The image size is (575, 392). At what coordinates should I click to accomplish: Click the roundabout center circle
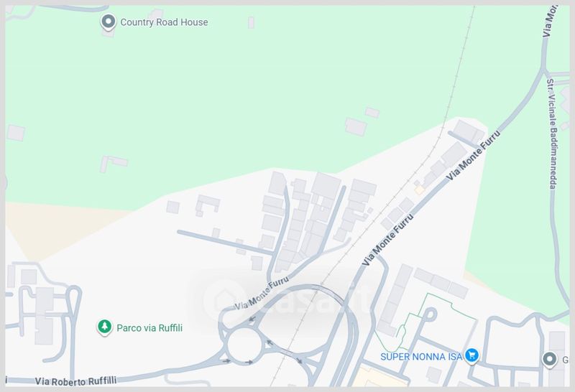click(x=244, y=345)
